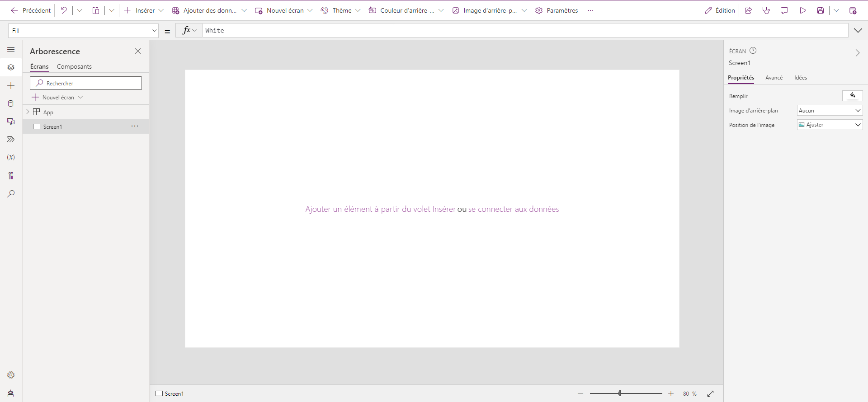868x402 pixels.
Task: Open Paramètres settings
Action: point(557,10)
